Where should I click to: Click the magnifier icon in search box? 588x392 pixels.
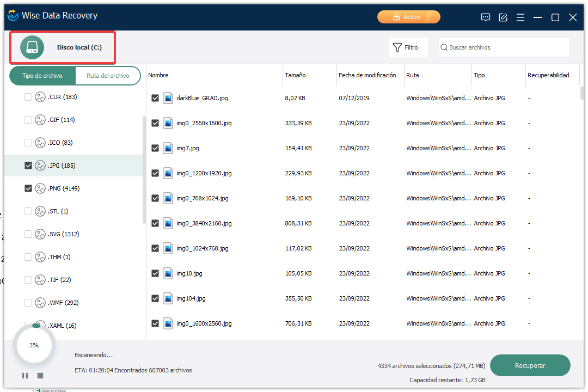(444, 47)
